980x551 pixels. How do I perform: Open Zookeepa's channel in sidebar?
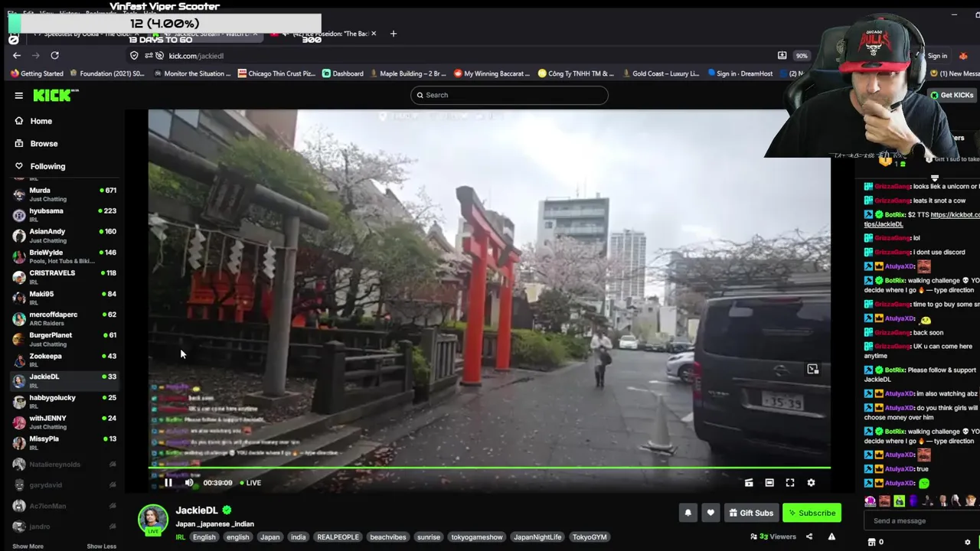[x=64, y=359]
